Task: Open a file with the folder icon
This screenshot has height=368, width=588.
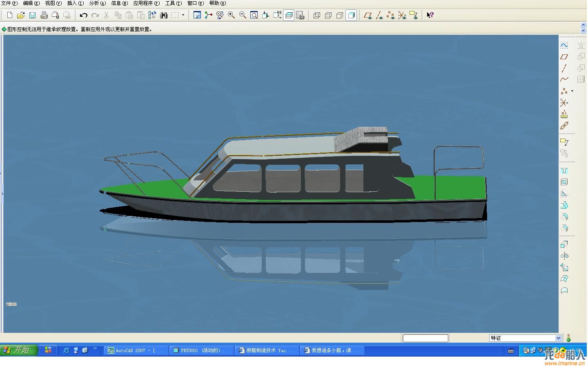Action: (x=21, y=15)
